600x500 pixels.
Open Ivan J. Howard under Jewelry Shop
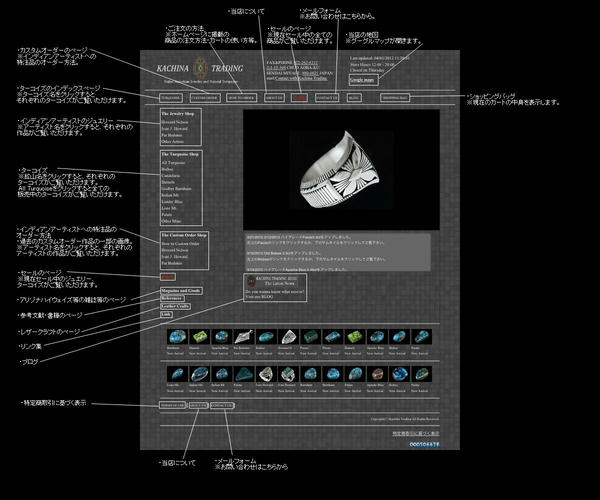coord(174,129)
